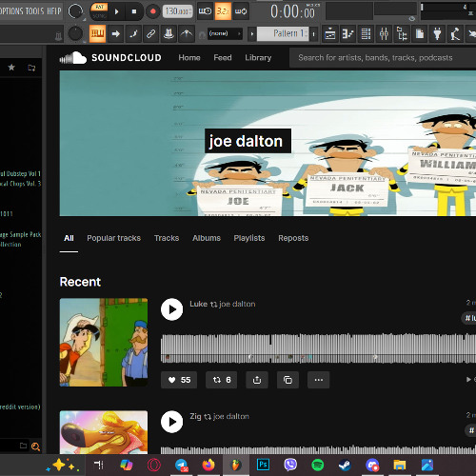Repost the Luke track (6)
The width and height of the screenshot is (476, 476).
click(x=222, y=380)
